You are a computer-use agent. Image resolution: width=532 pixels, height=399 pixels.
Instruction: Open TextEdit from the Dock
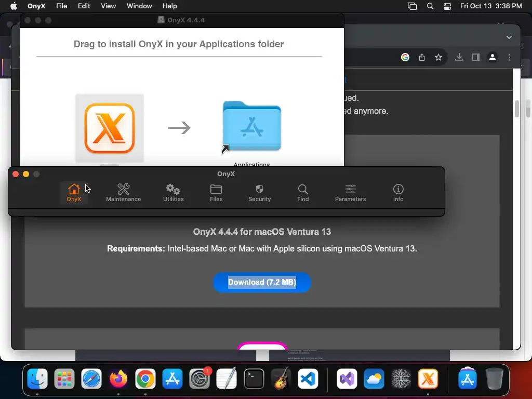click(x=227, y=379)
